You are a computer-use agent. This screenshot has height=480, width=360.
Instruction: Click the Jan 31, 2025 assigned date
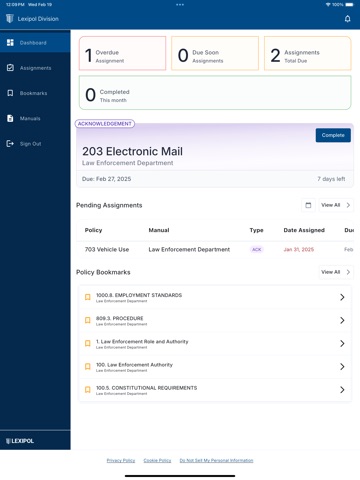click(299, 249)
